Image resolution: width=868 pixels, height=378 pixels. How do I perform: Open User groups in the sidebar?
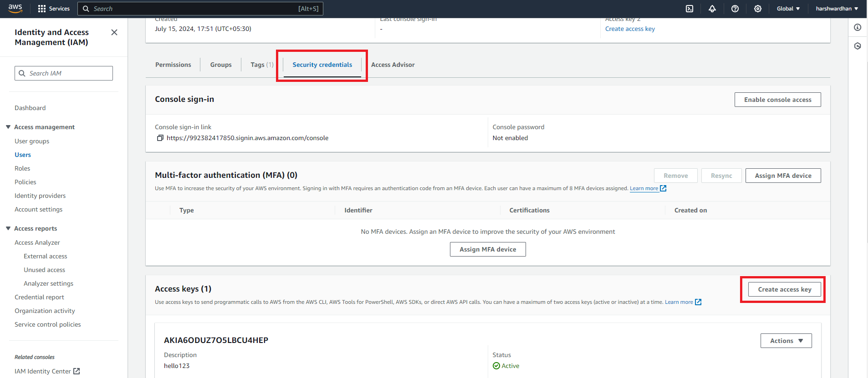coord(32,141)
